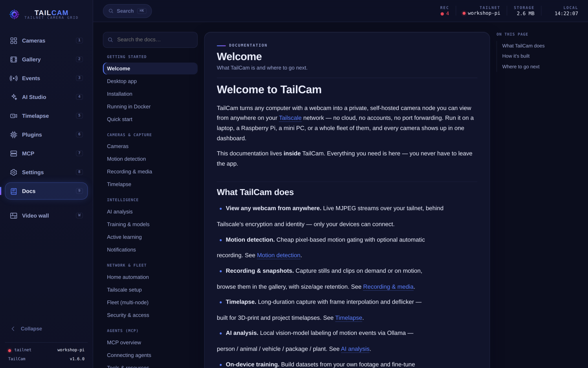This screenshot has height=368, width=588.
Task: Focus the Search the docs field
Action: point(150,40)
